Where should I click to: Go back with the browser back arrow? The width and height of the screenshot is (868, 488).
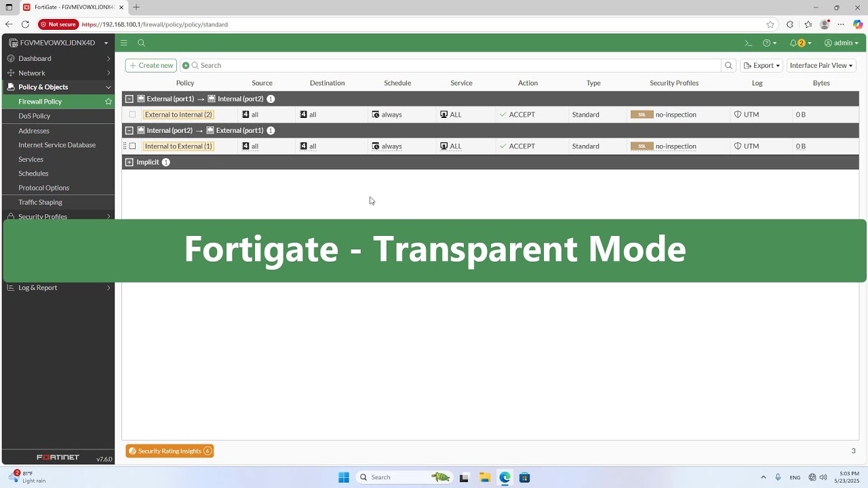tap(9, 24)
